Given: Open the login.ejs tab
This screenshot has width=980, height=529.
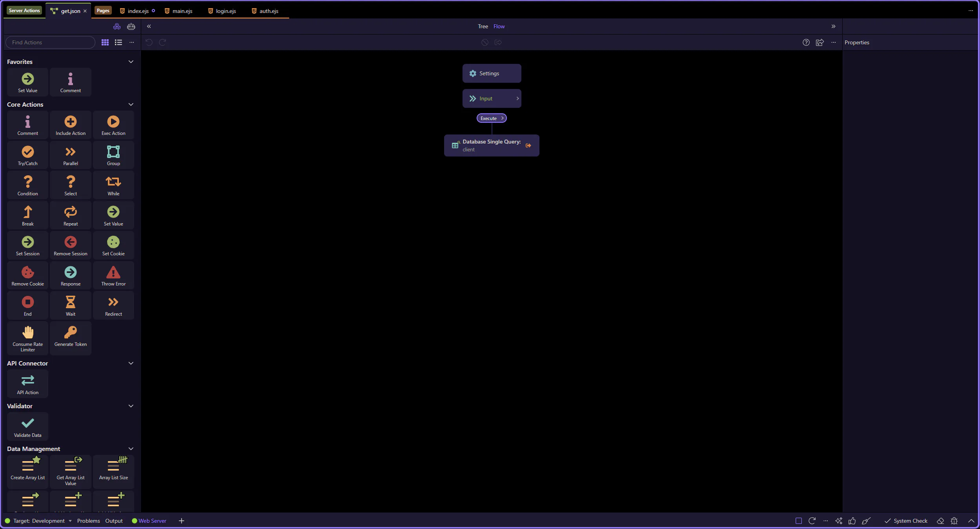Looking at the screenshot, I should (x=226, y=11).
